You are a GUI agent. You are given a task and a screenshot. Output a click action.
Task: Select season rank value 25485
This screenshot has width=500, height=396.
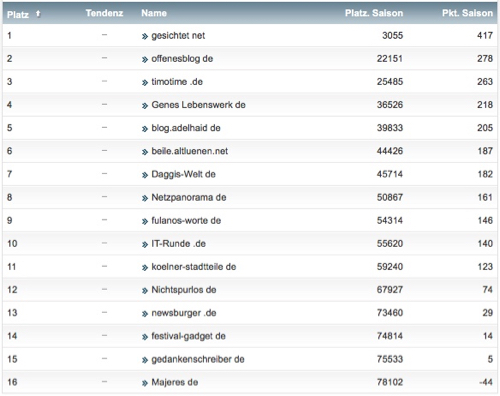click(390, 82)
